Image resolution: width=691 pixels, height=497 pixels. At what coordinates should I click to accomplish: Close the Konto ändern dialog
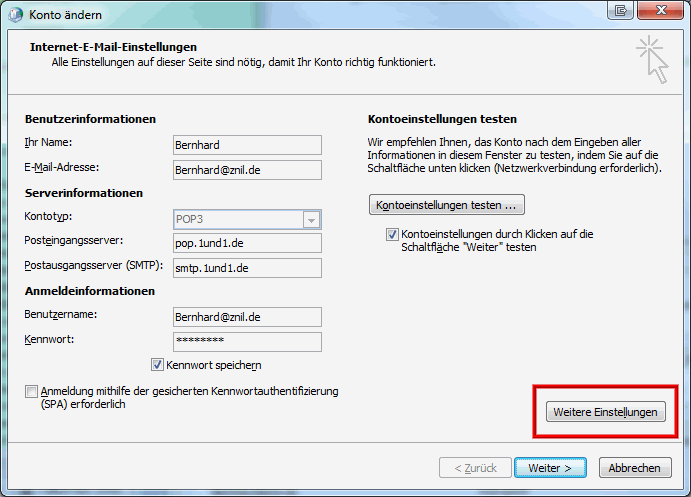pos(659,10)
